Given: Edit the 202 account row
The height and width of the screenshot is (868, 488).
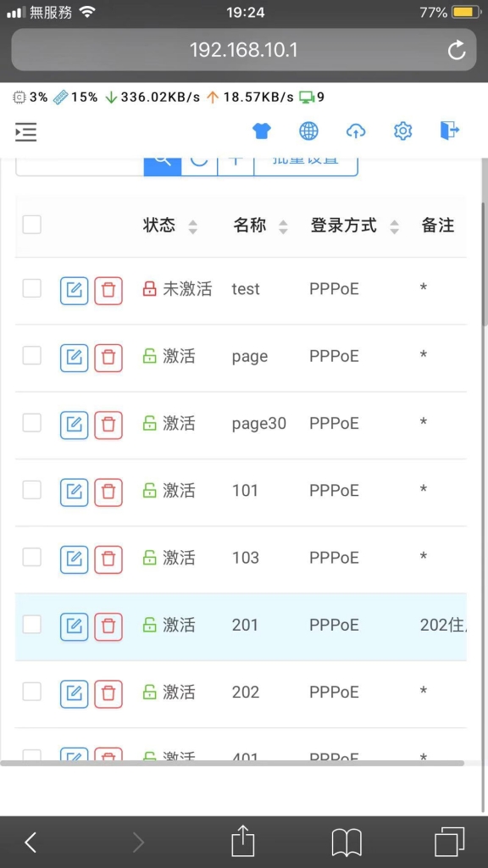Looking at the screenshot, I should pos(75,693).
